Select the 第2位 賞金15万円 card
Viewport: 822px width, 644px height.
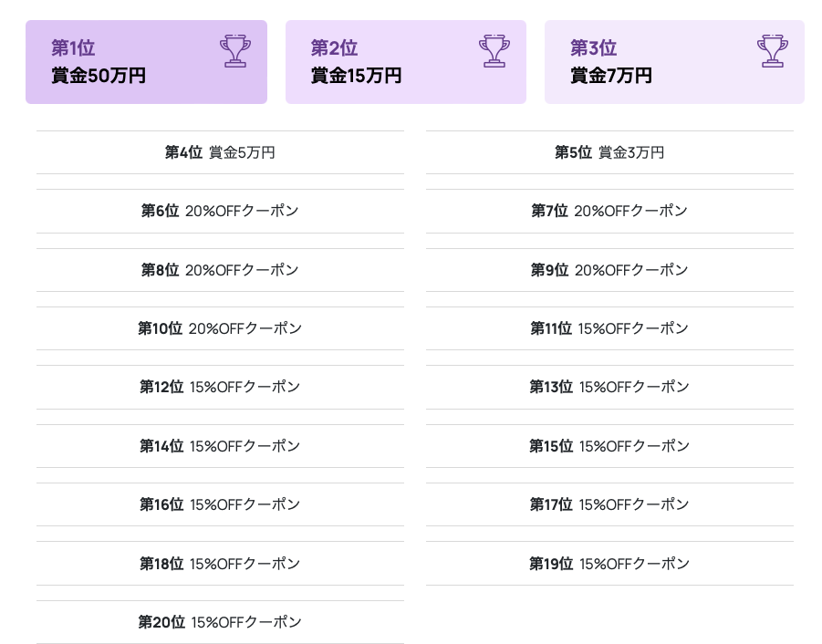pos(406,62)
